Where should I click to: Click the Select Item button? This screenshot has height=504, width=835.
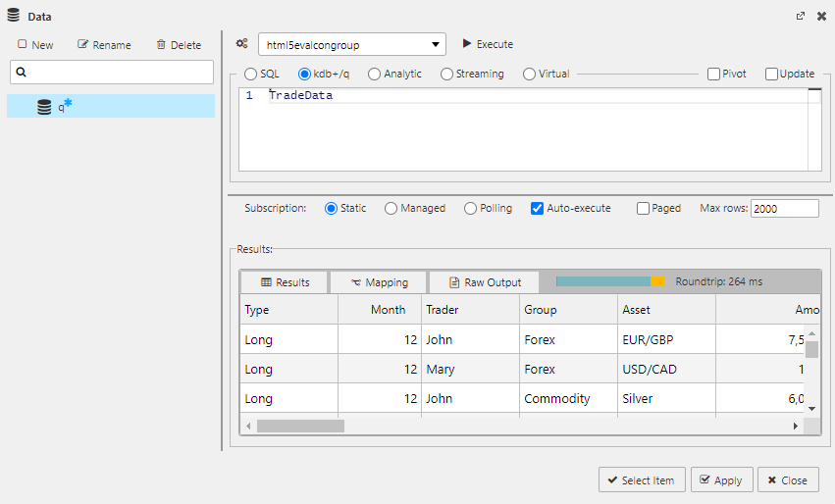(643, 480)
